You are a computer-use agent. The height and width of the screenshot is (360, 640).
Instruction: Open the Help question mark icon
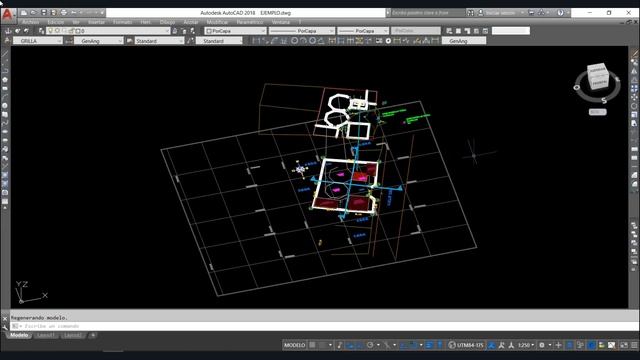tap(560, 13)
